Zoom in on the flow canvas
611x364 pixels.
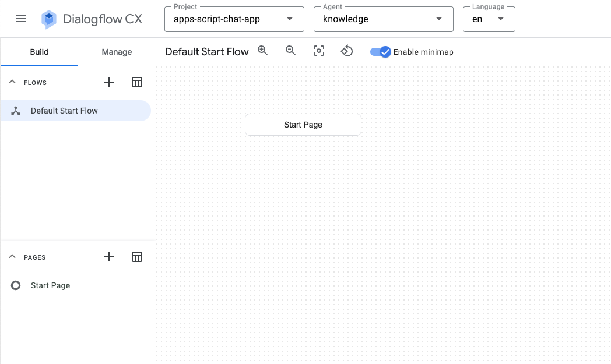coord(263,51)
